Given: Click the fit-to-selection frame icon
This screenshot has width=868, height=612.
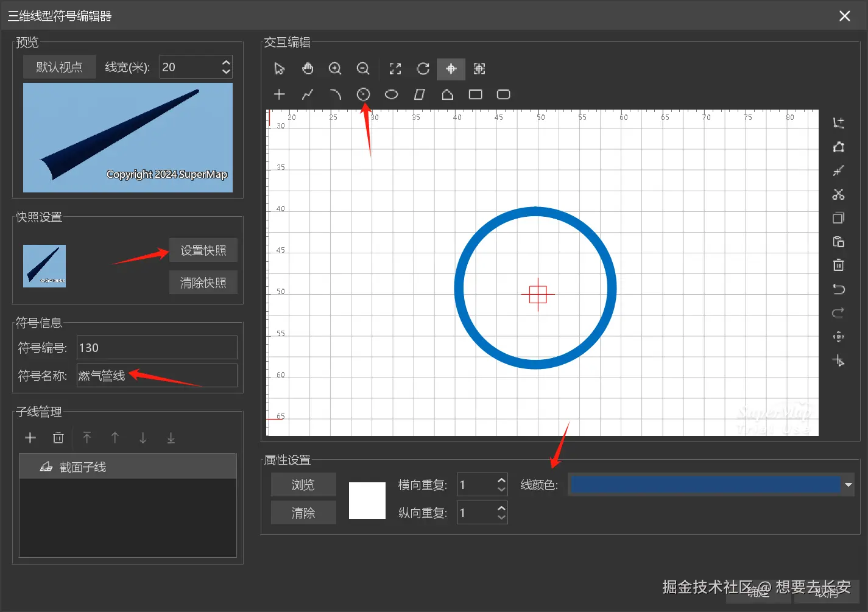Looking at the screenshot, I should (x=479, y=69).
